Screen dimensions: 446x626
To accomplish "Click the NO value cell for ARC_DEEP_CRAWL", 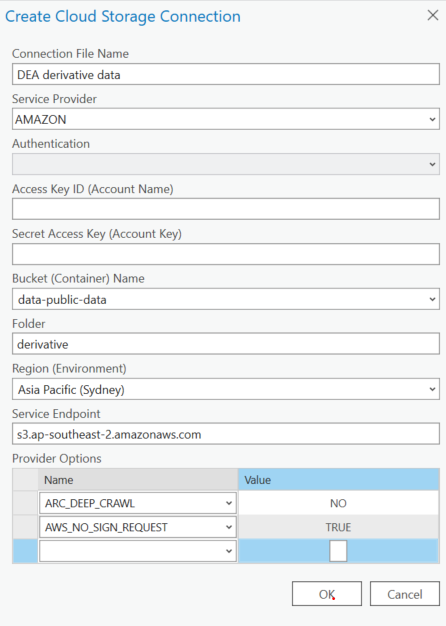I will [338, 503].
